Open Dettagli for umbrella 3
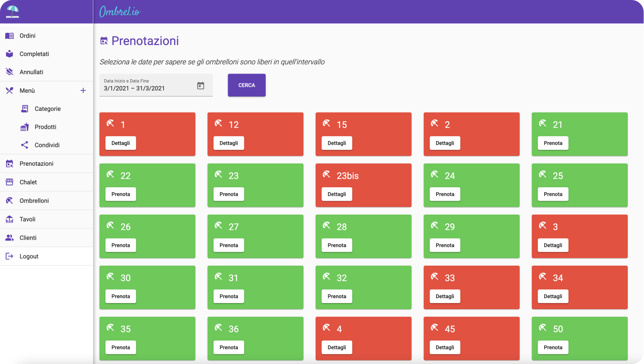This screenshot has height=364, width=644. 553,245
